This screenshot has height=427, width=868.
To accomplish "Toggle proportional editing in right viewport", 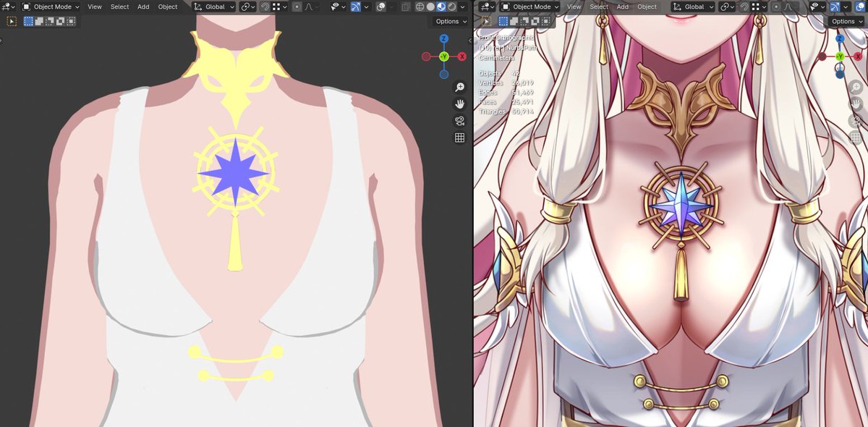I will (777, 7).
